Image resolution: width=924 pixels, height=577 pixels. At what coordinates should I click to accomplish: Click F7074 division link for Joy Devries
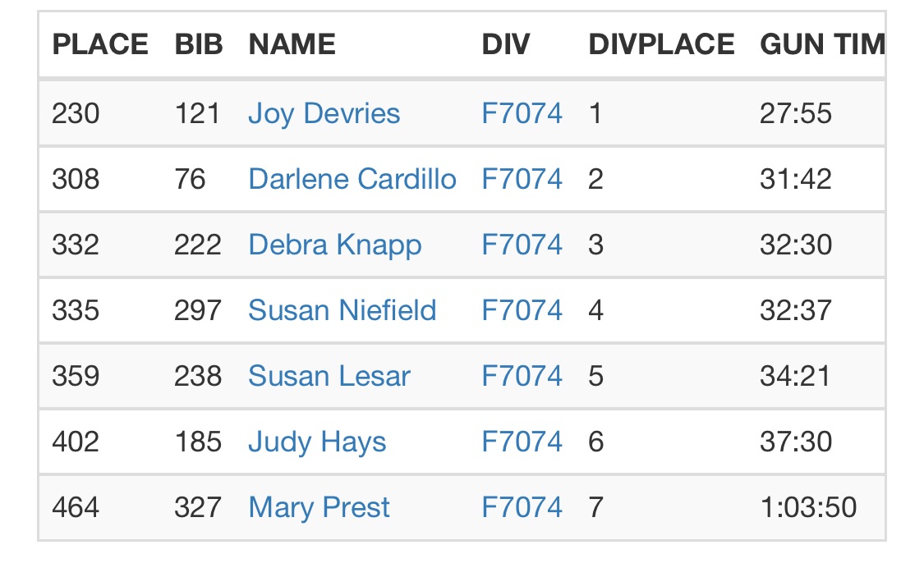pos(522,113)
